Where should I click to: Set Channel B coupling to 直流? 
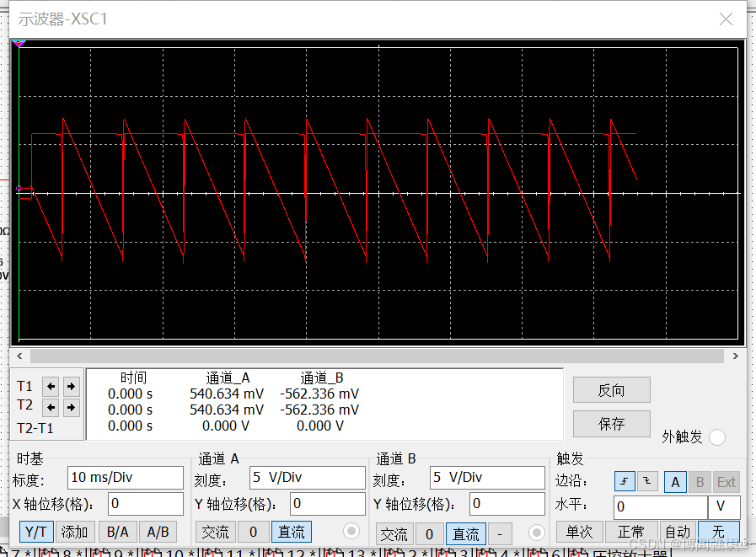(x=466, y=534)
